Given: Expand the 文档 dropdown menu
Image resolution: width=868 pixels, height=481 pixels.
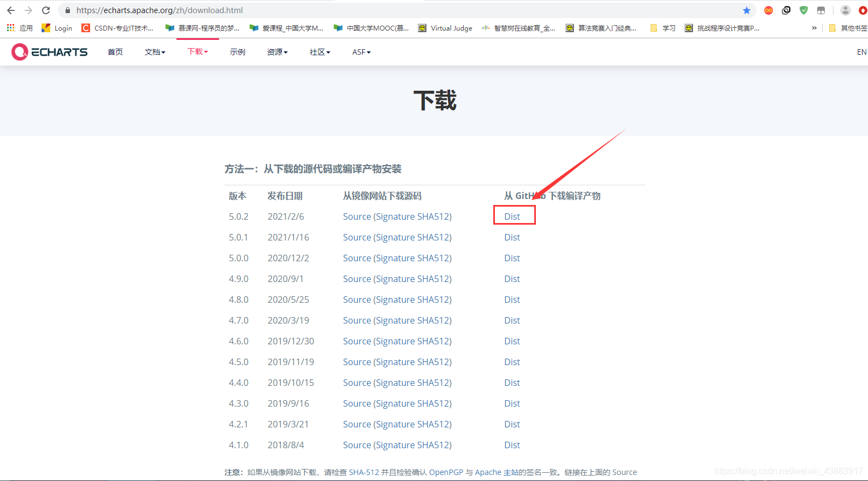Looking at the screenshot, I should pyautogui.click(x=155, y=52).
